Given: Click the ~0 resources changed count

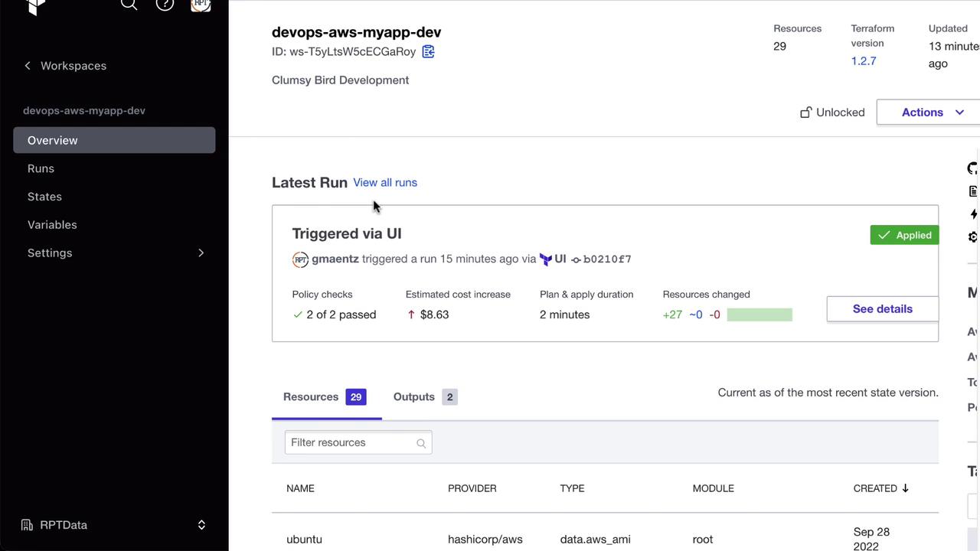Looking at the screenshot, I should pos(695,315).
